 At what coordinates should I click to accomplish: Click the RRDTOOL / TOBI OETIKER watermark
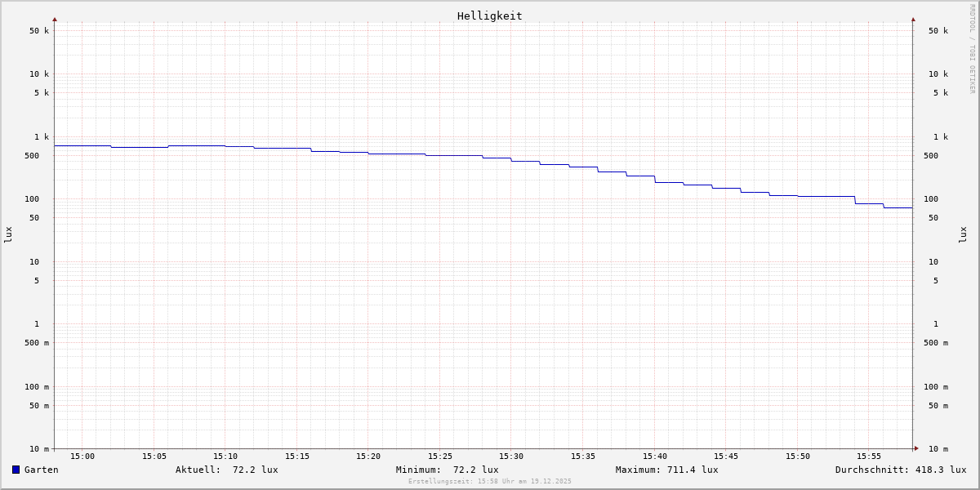pos(972,49)
